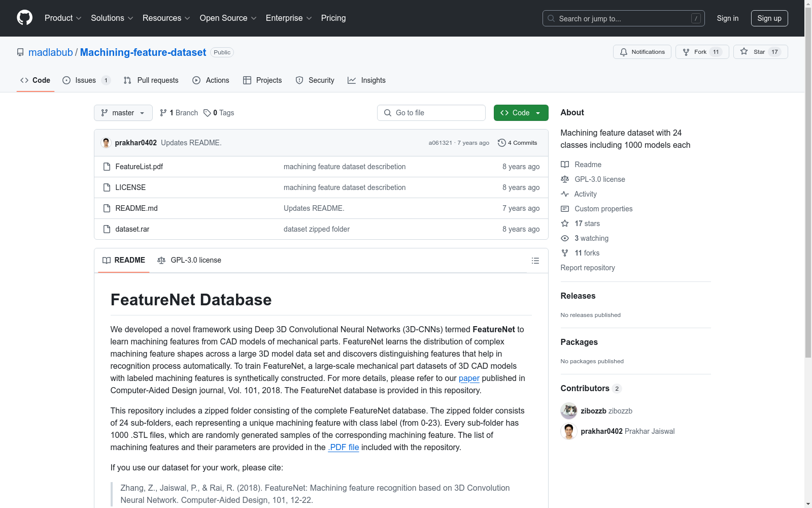
Task: Click the commits history clock icon
Action: point(502,143)
